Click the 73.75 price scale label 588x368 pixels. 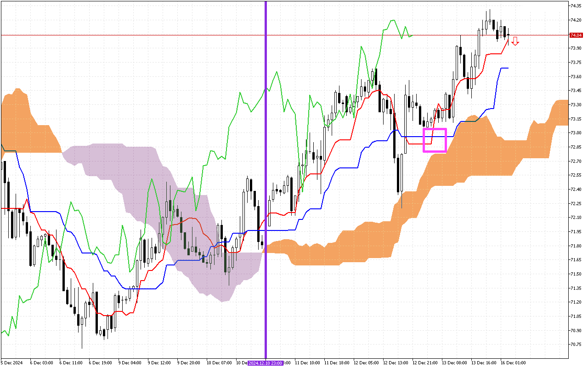[576, 63]
